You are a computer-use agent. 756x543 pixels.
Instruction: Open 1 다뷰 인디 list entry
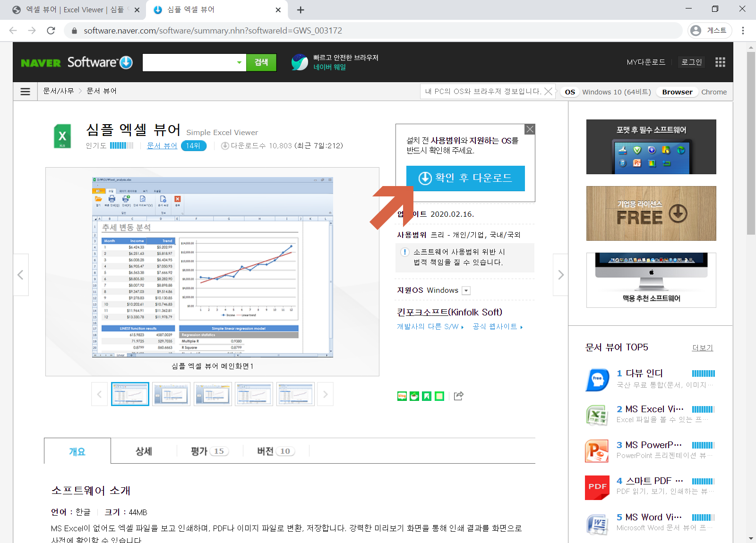point(640,373)
